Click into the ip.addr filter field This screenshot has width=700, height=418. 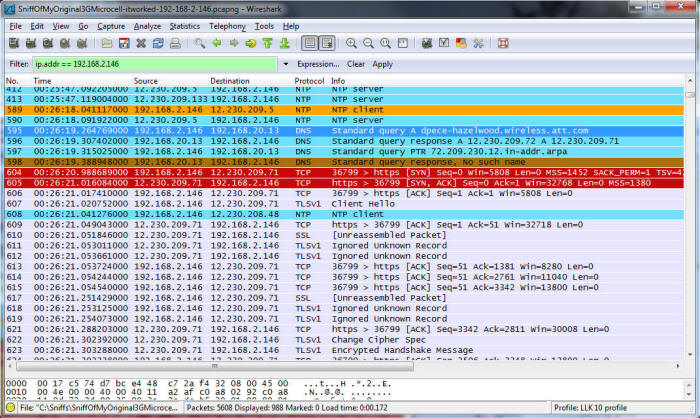click(x=155, y=64)
